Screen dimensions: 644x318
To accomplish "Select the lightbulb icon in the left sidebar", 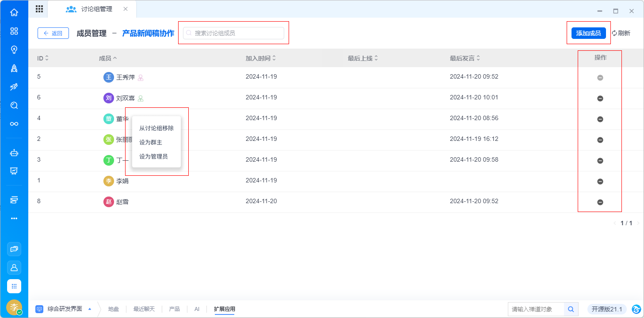I will [14, 49].
